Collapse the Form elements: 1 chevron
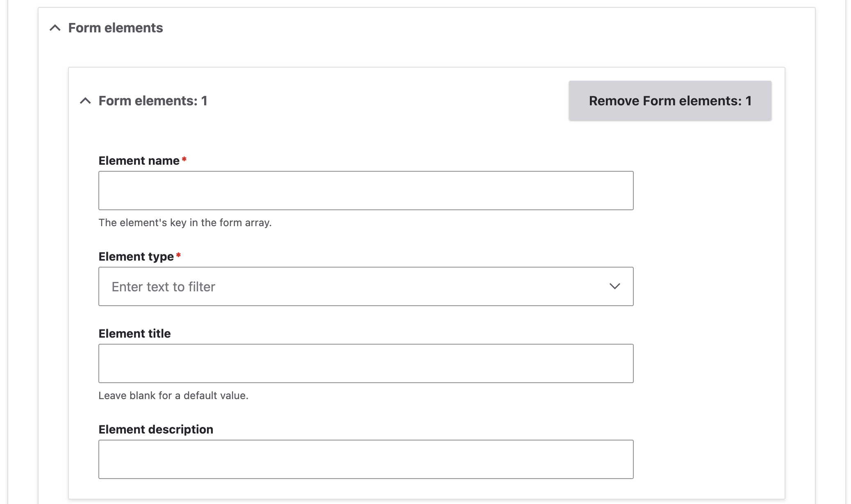This screenshot has height=504, width=851. click(85, 101)
